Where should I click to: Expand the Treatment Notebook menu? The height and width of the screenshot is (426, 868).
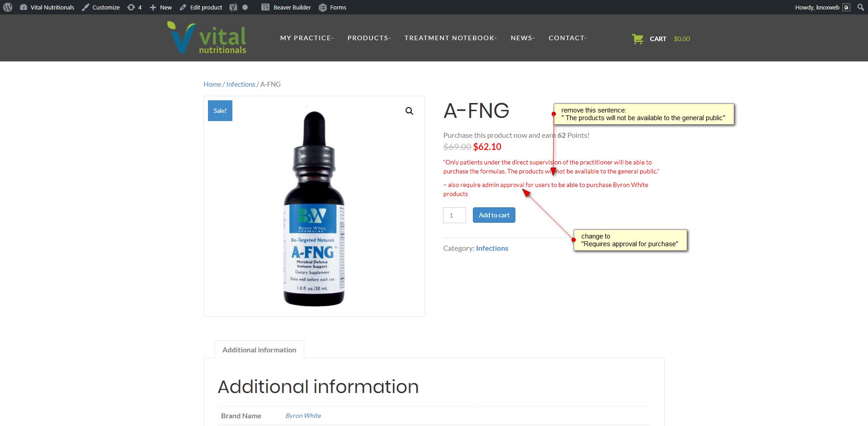pos(451,38)
